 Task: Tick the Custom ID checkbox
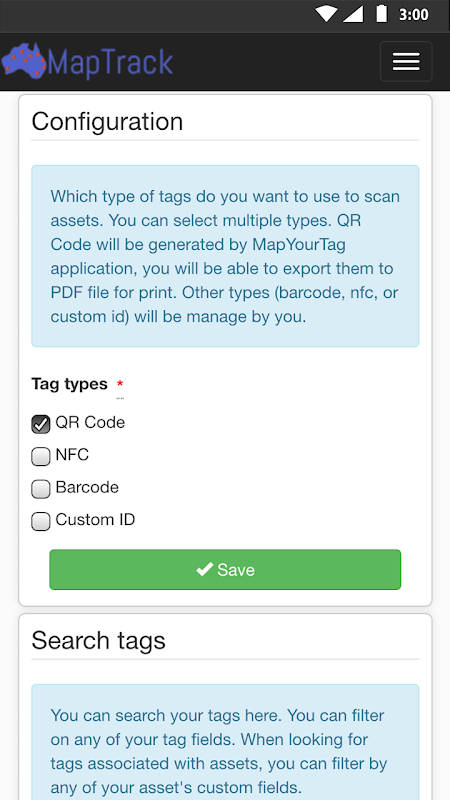click(41, 521)
